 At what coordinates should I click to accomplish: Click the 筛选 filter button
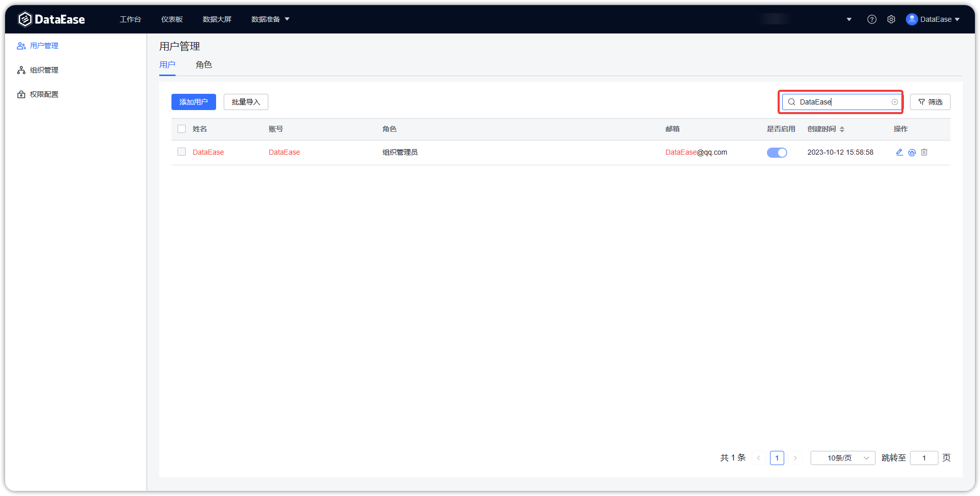click(x=930, y=102)
